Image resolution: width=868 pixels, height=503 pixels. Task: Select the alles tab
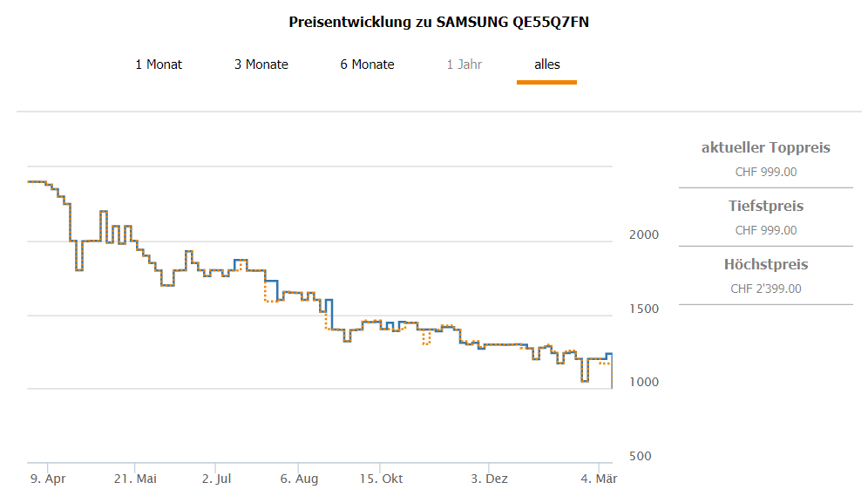546,65
